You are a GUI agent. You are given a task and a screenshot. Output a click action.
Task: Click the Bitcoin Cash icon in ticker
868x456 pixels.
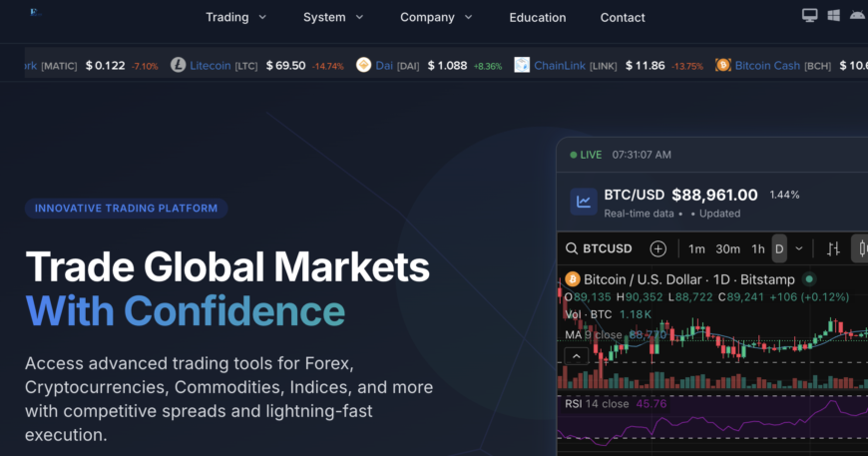(x=722, y=65)
